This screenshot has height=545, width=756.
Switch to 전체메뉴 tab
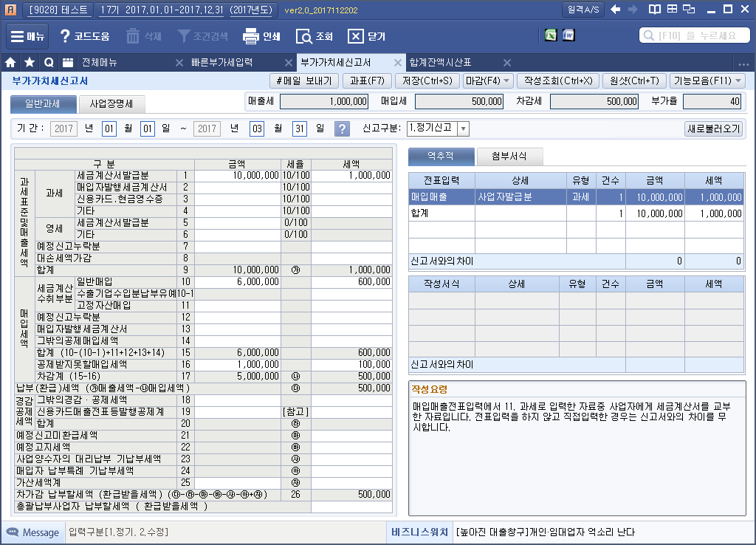100,63
